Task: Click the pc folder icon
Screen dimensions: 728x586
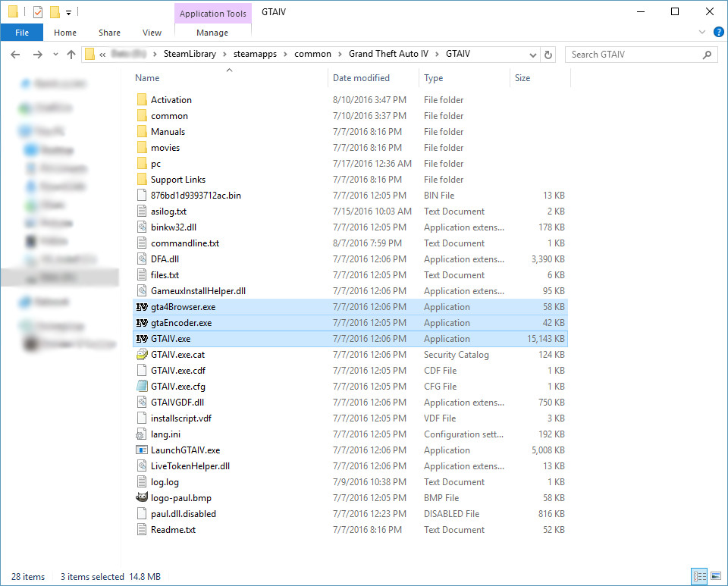Action: click(142, 163)
